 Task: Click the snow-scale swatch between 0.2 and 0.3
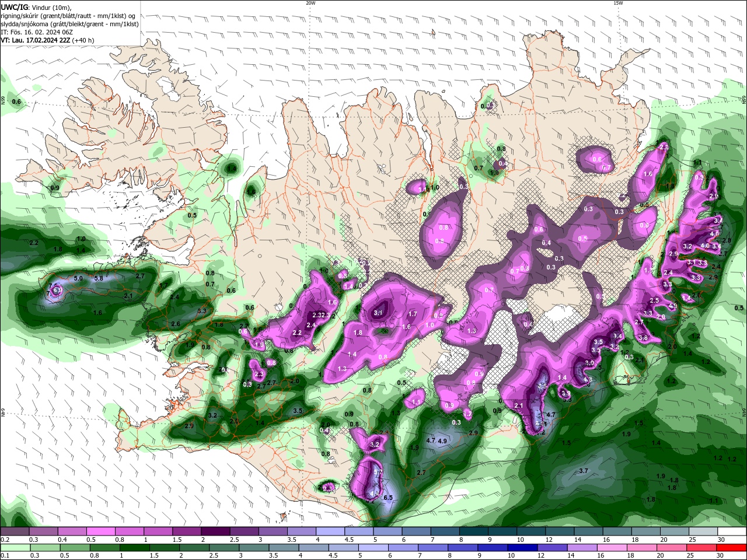pos(15,531)
